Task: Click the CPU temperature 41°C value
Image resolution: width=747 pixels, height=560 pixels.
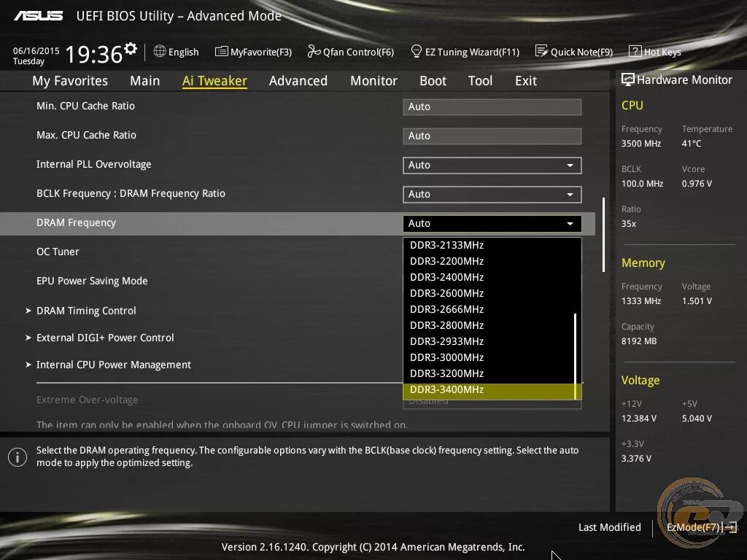Action: (692, 144)
